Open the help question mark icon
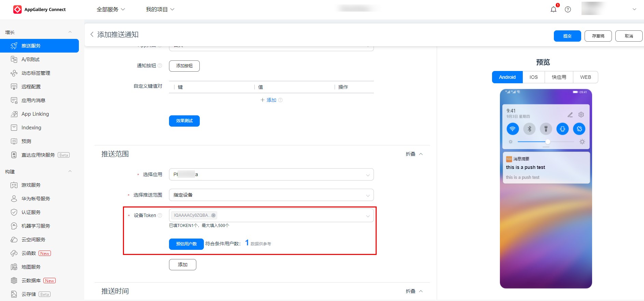644x301 pixels. pos(568,9)
